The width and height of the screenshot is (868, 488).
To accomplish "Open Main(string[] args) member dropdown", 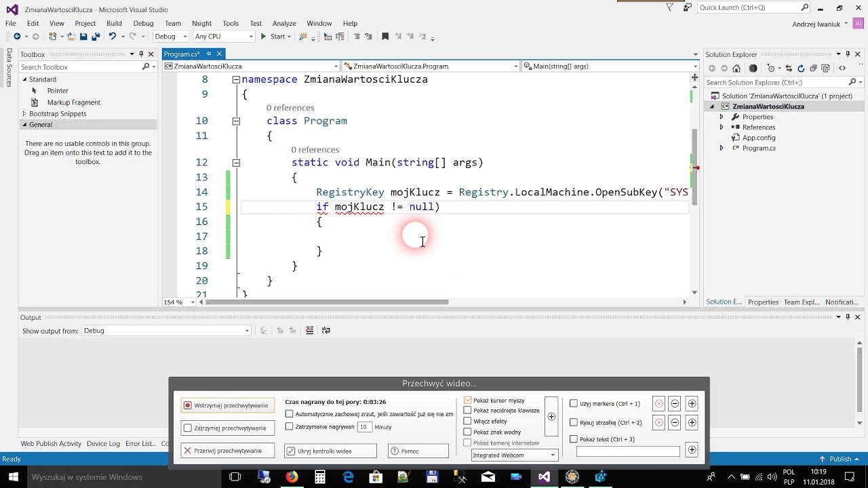I will coord(610,66).
